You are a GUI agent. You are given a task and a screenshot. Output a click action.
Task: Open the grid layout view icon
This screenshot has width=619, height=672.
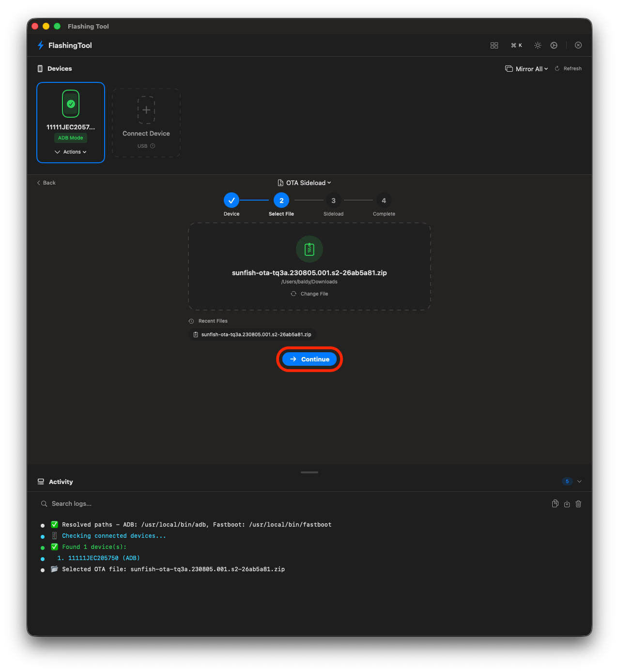(494, 45)
